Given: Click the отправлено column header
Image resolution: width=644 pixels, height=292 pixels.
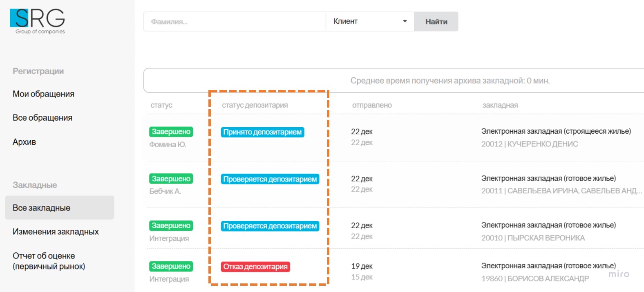Looking at the screenshot, I should 372,105.
